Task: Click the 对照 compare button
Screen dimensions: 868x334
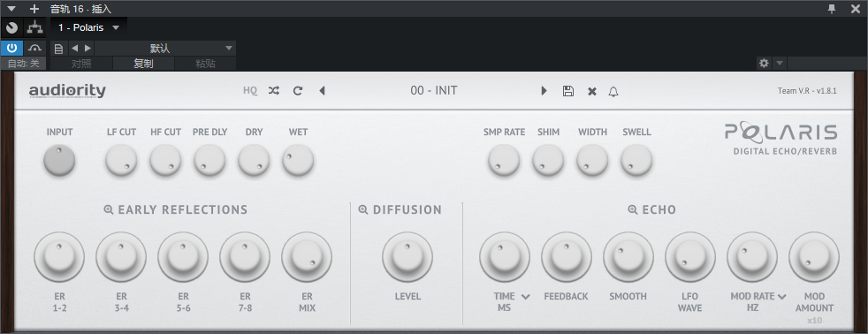Action: (81, 64)
